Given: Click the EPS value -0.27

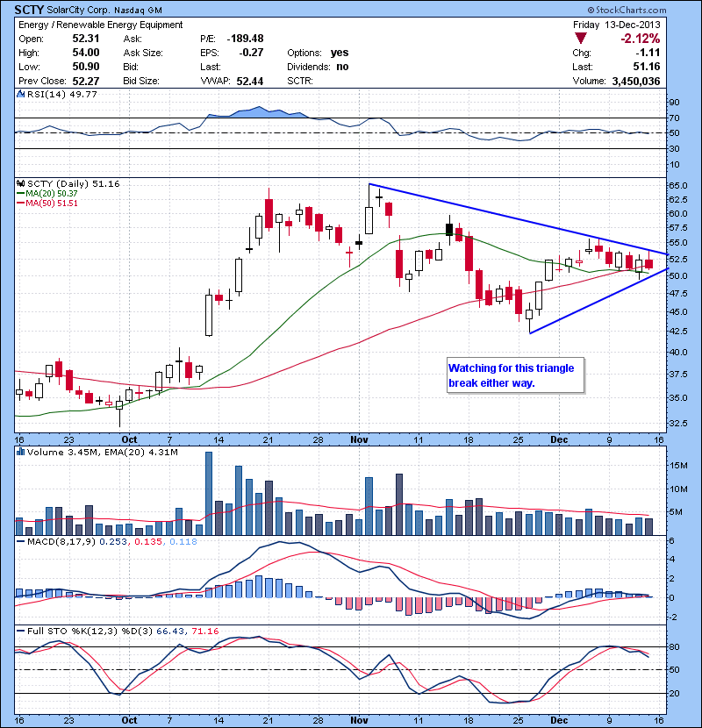Looking at the screenshot, I should point(251,53).
